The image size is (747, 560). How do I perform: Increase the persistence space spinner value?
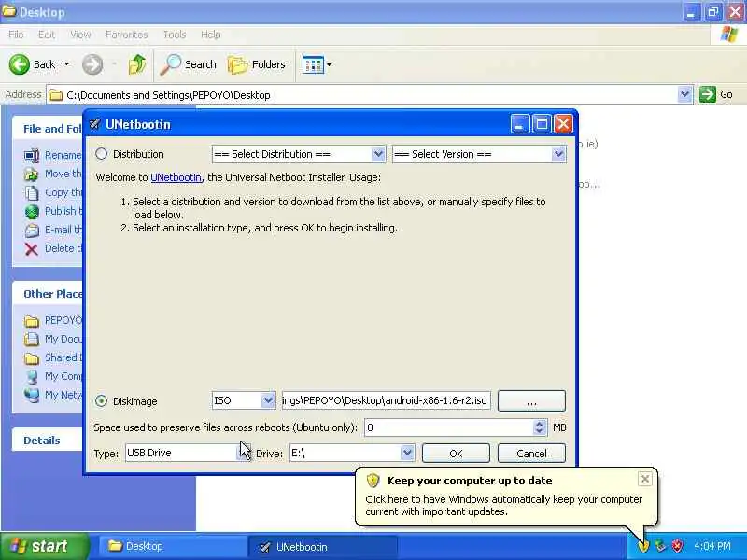(x=540, y=423)
